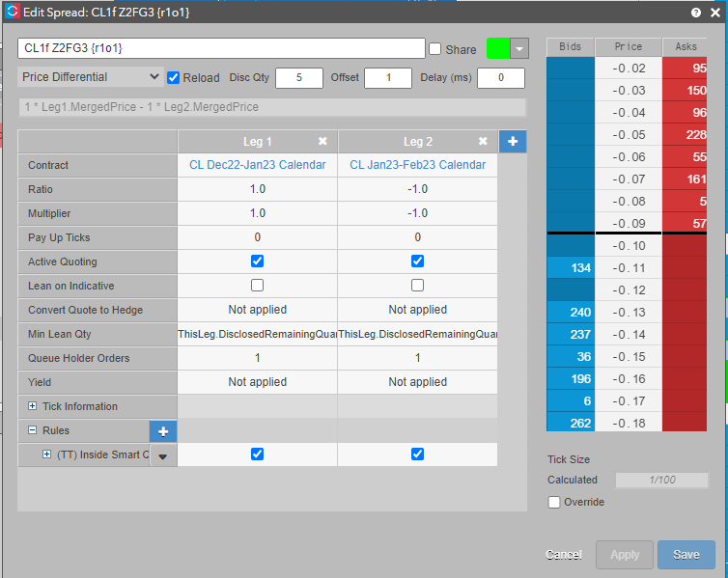Click the Asks column header

point(685,47)
